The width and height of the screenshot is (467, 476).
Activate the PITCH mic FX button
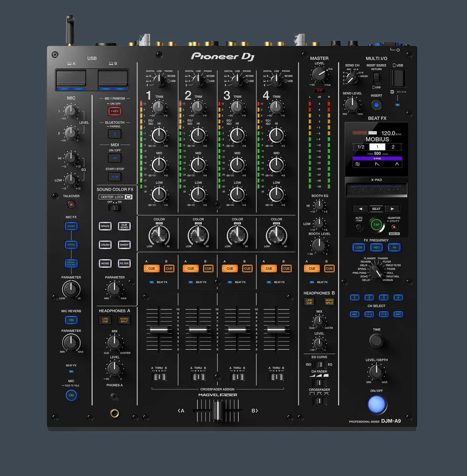click(71, 245)
